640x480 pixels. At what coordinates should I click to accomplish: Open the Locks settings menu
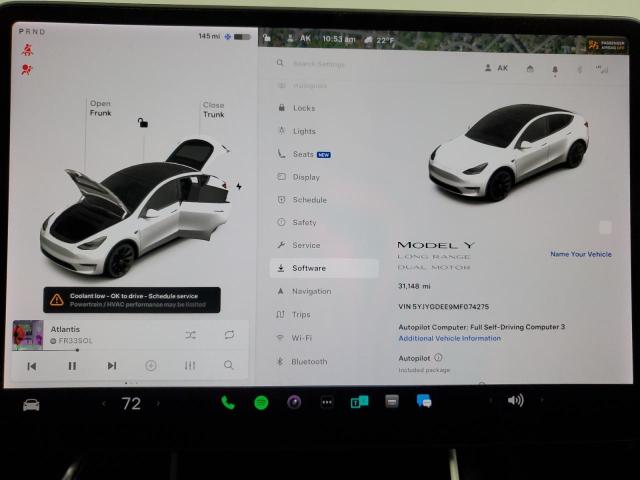(x=304, y=108)
